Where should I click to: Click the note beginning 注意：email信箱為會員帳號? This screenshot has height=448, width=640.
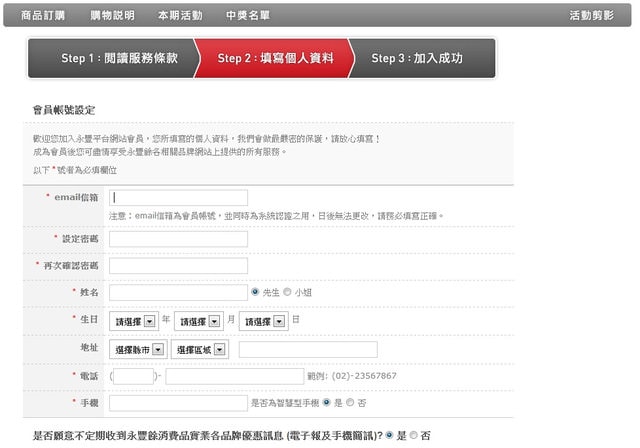click(x=276, y=216)
